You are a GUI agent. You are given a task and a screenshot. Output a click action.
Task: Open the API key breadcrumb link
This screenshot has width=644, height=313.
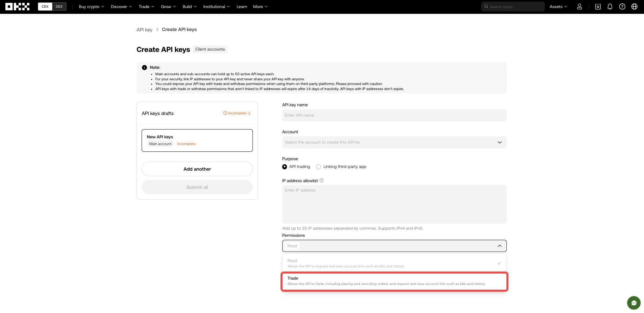pyautogui.click(x=144, y=29)
